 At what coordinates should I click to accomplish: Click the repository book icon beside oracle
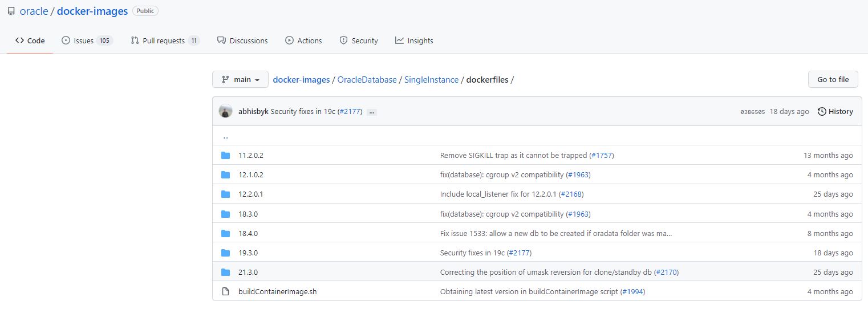[11, 11]
